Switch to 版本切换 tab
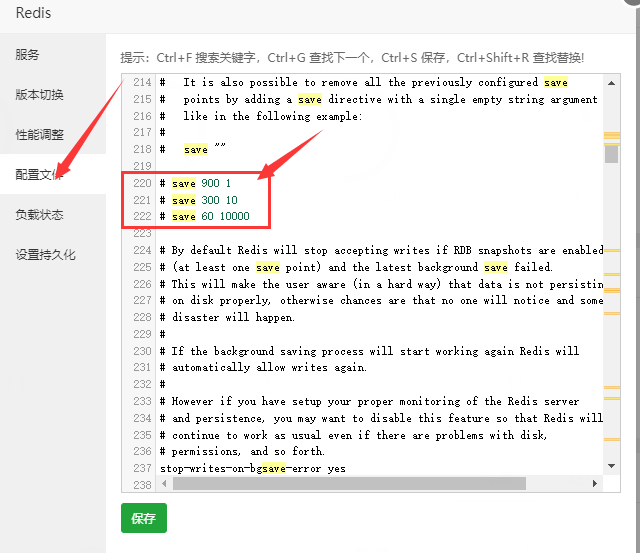640x553 pixels. pos(39,94)
